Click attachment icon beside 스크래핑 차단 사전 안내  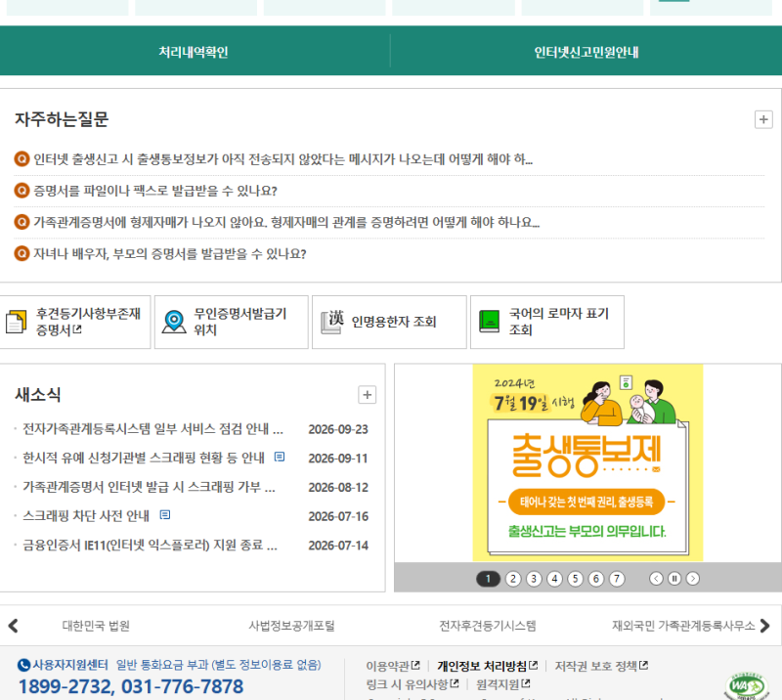[165, 514]
